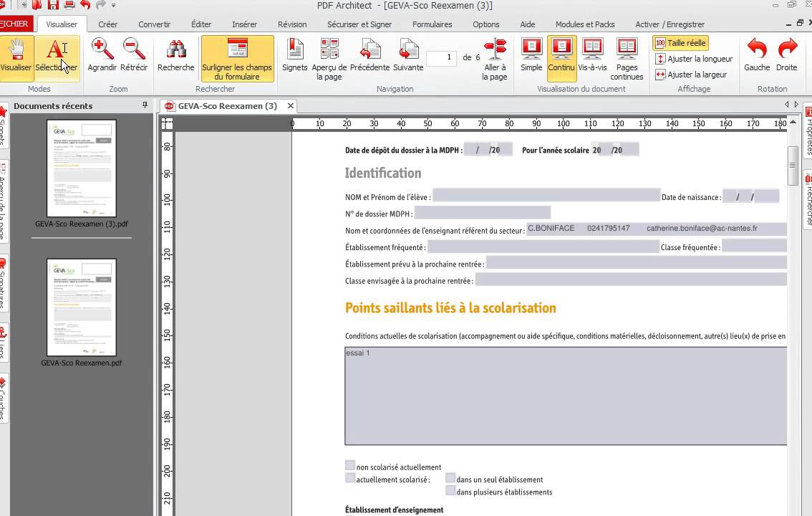This screenshot has height=516, width=812.
Task: Click print icon in quick access toolbar
Action: pyautogui.click(x=69, y=5)
